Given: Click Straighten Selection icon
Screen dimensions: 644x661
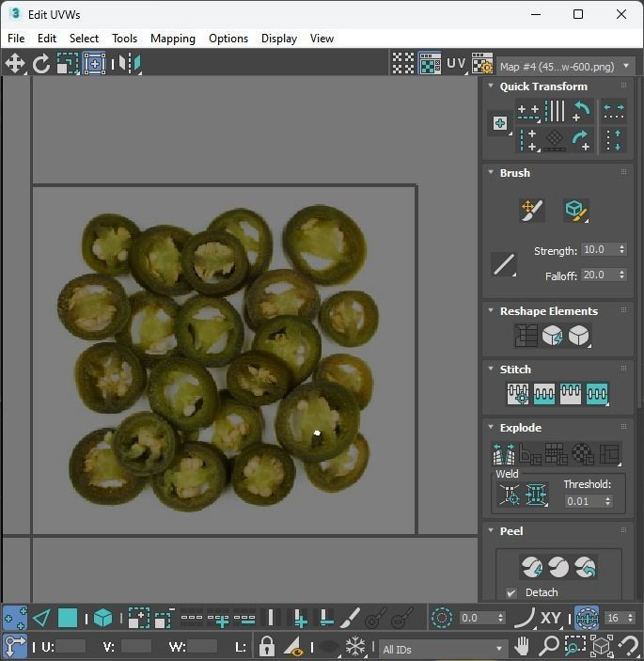Looking at the screenshot, I should pos(526,336).
